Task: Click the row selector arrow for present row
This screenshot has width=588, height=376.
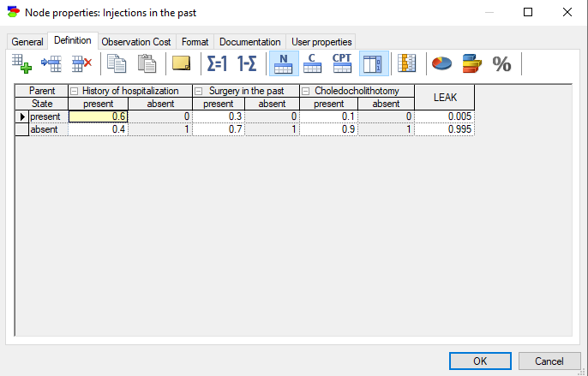Action: 22,116
